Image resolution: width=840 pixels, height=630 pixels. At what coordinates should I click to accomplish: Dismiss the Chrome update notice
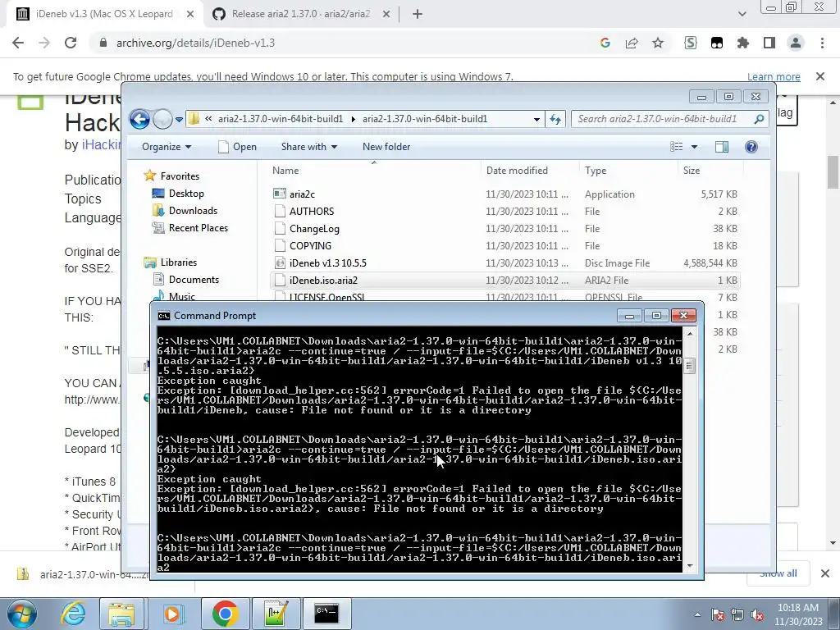[820, 76]
